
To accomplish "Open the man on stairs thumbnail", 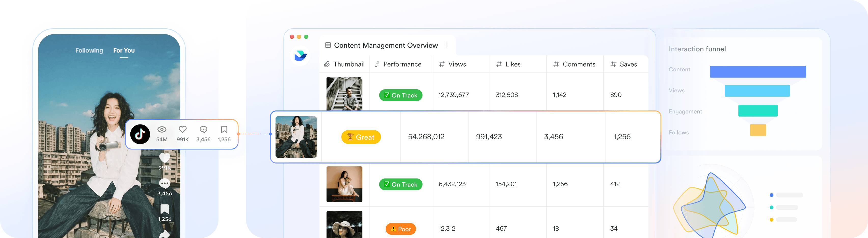I will coord(344,94).
